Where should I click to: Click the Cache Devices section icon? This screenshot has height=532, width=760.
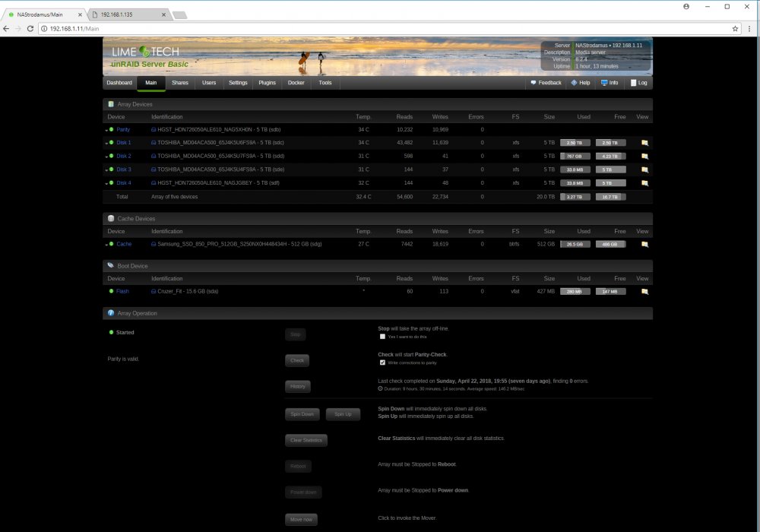click(111, 219)
